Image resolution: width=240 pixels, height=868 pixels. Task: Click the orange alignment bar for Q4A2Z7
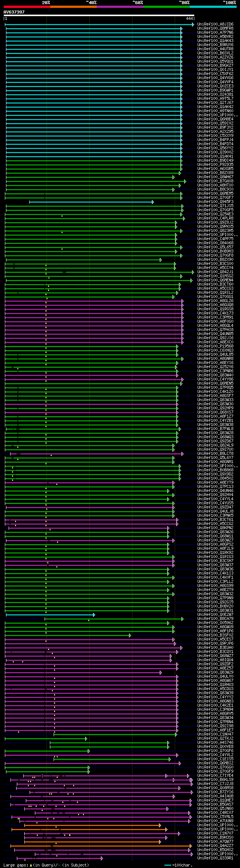101,846
